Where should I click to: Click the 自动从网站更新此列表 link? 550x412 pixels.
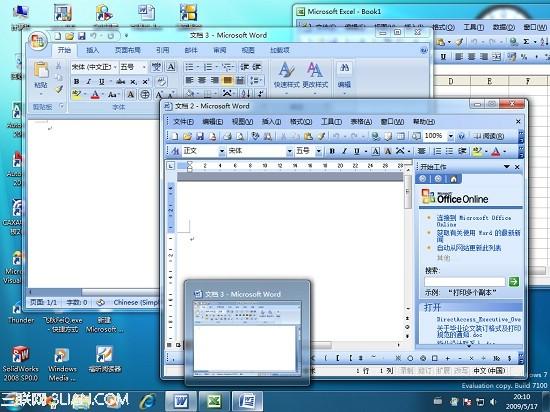(469, 248)
